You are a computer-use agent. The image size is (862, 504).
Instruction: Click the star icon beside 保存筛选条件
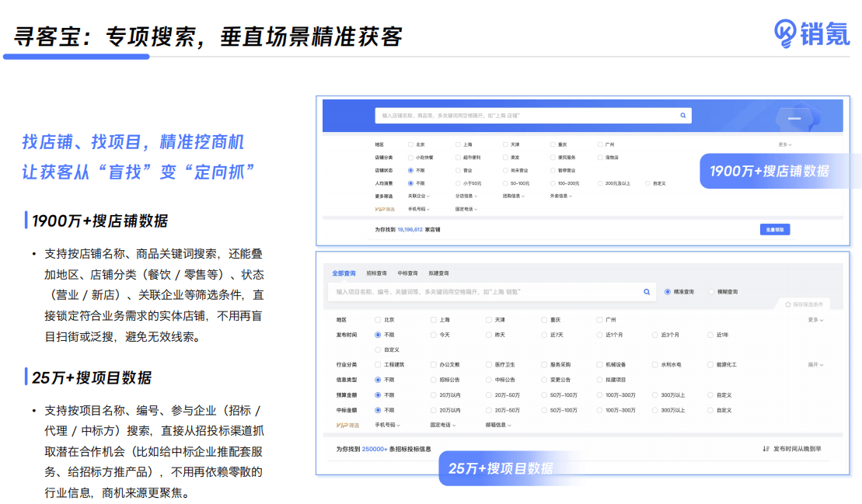click(787, 304)
